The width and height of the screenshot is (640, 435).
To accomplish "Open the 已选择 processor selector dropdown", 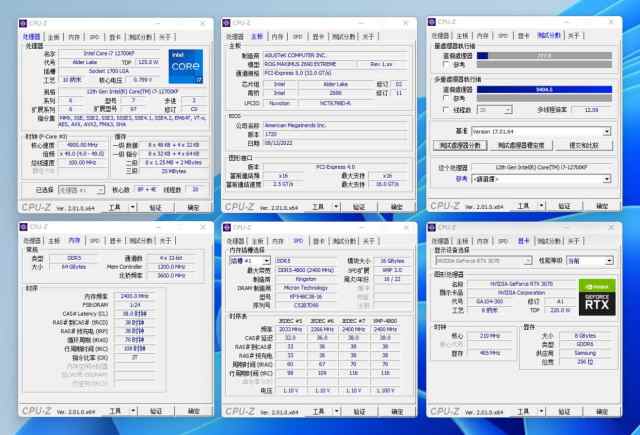I will tap(81, 190).
